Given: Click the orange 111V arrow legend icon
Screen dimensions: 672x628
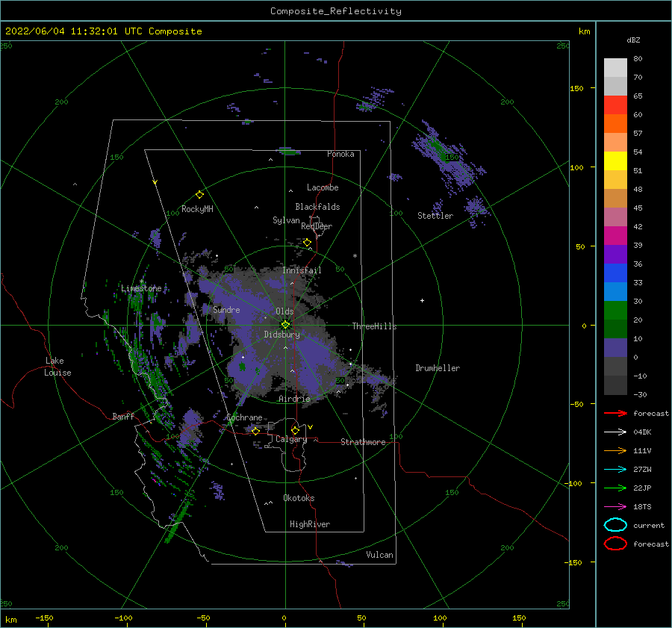Looking at the screenshot, I should coord(615,450).
